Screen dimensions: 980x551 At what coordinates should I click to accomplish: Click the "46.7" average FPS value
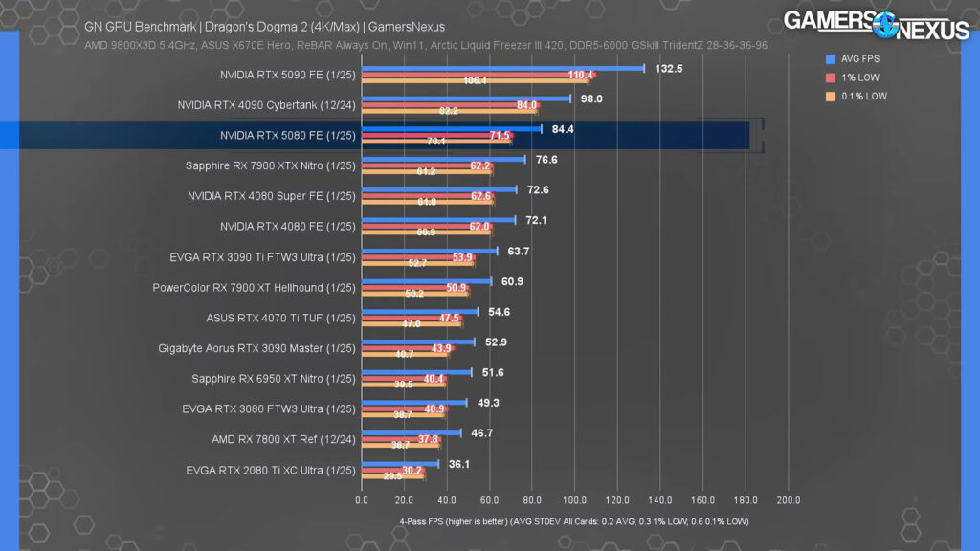[482, 433]
